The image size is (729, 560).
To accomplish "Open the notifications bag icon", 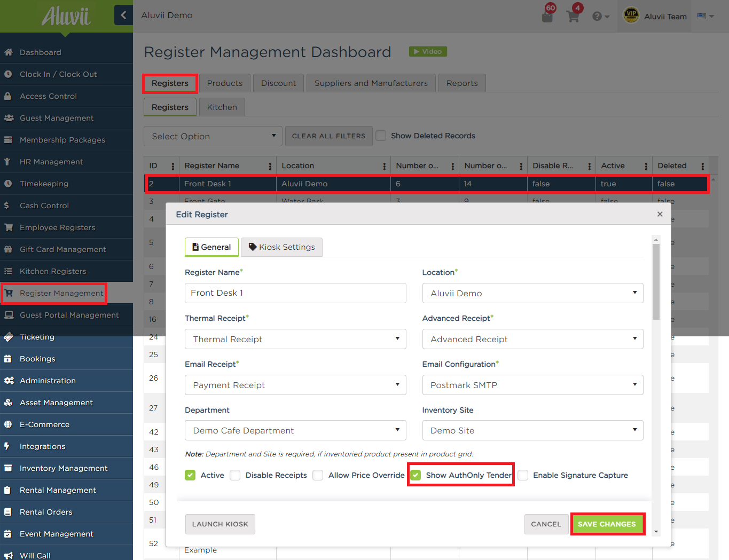I will pos(547,16).
